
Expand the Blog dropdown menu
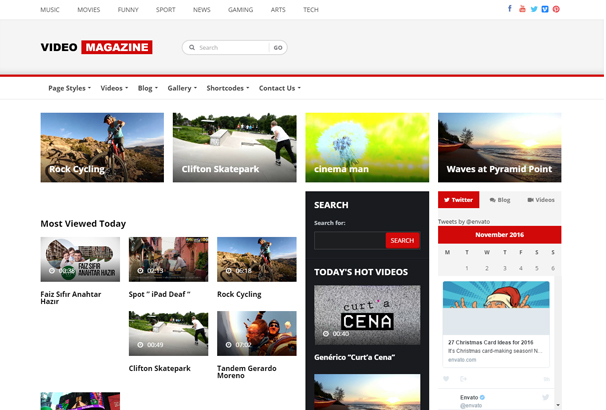tap(148, 88)
